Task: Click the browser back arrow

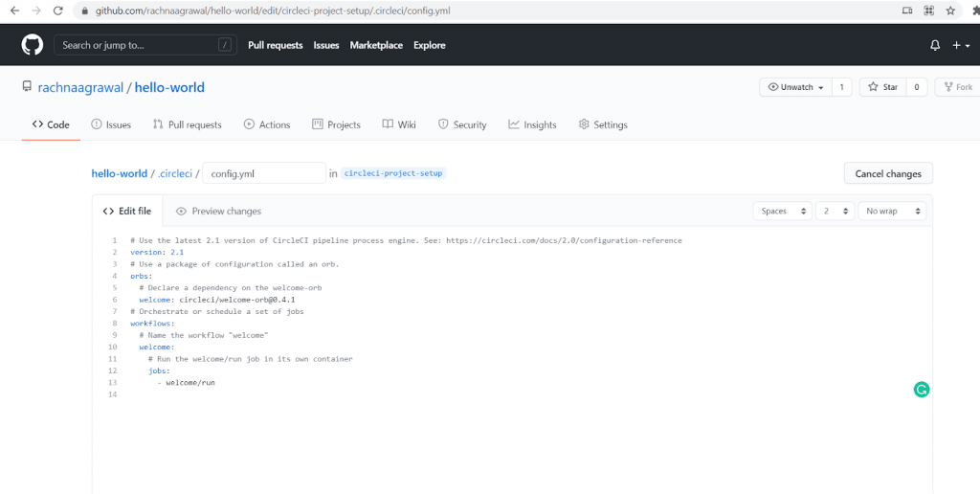Action: click(x=13, y=11)
